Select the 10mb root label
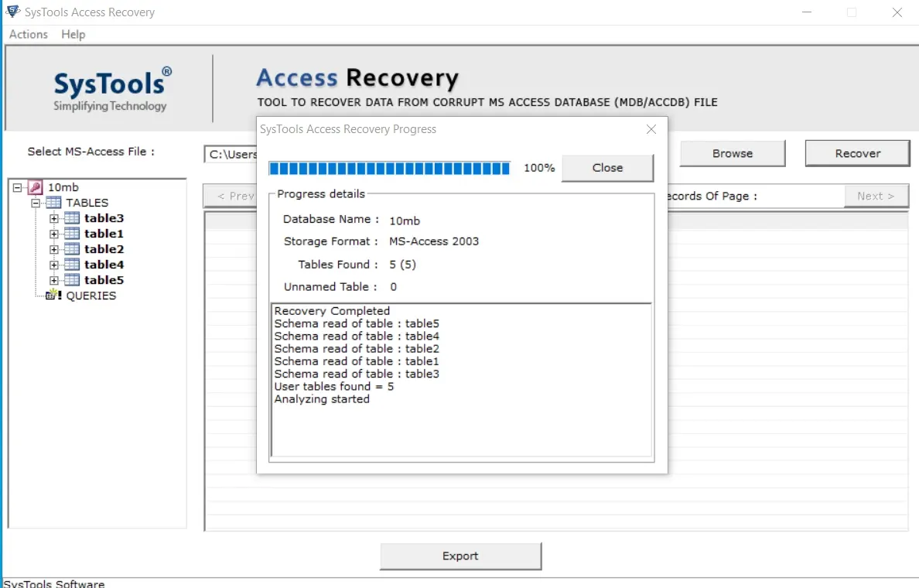 click(63, 187)
